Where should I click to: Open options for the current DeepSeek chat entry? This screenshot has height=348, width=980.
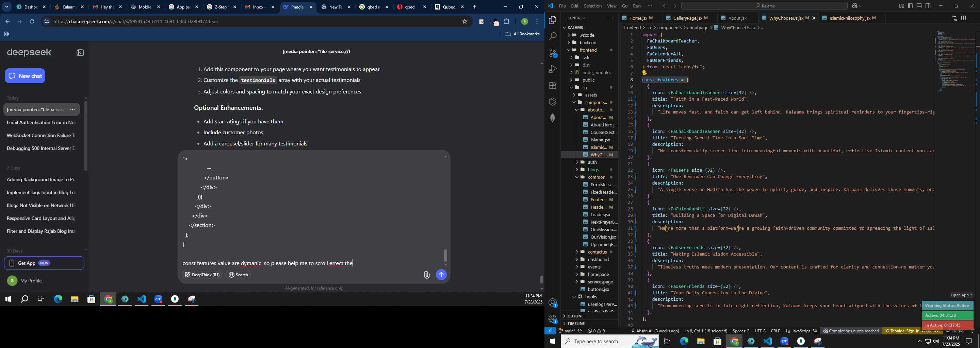(73, 110)
